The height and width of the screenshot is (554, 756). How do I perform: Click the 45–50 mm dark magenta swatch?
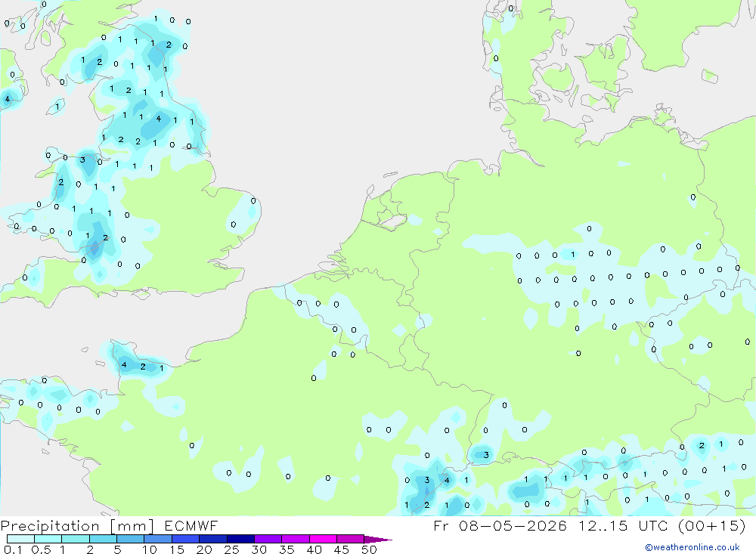point(351,539)
